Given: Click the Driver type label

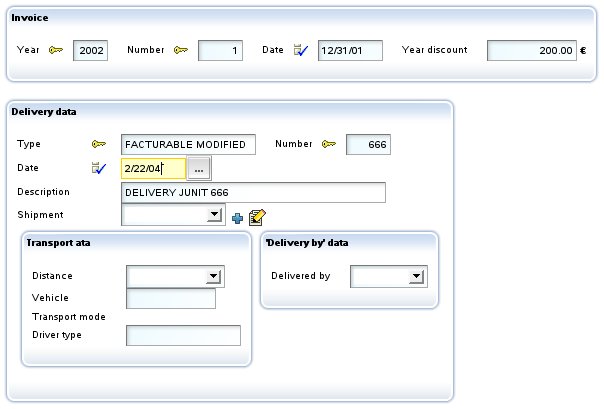Looking at the screenshot, I should pyautogui.click(x=57, y=335).
